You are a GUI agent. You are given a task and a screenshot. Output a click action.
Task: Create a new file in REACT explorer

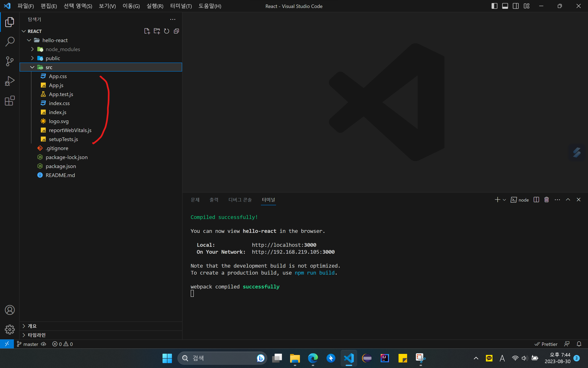pyautogui.click(x=147, y=31)
